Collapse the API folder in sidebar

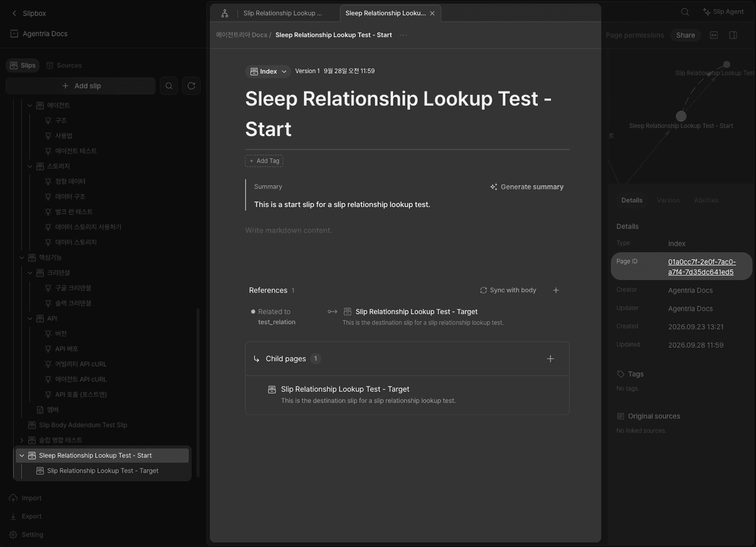click(30, 318)
